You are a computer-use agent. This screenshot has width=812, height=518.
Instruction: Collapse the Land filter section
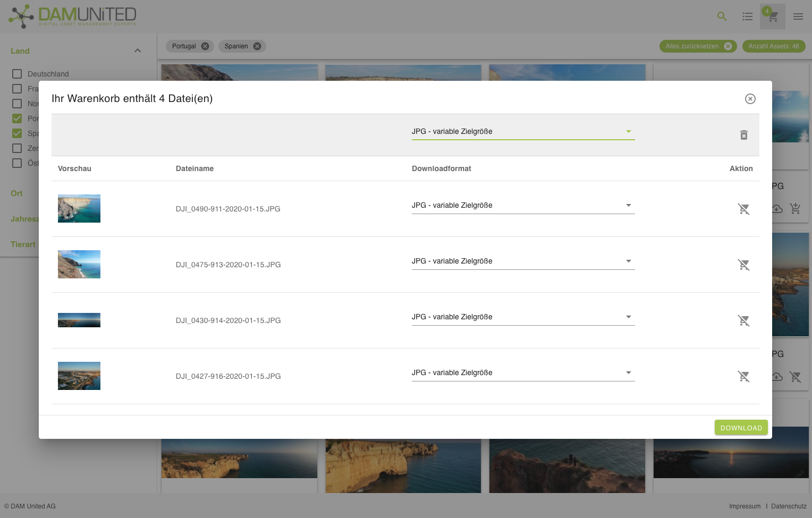tap(138, 51)
